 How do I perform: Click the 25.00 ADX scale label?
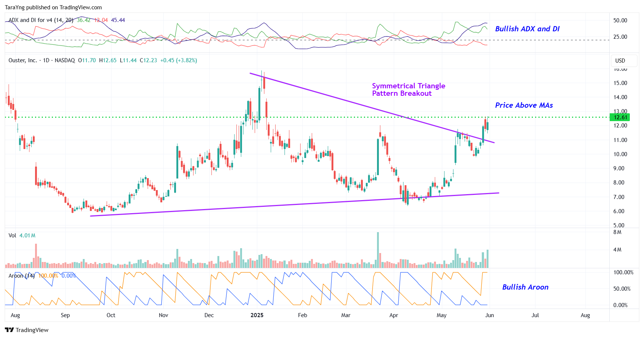(621, 37)
